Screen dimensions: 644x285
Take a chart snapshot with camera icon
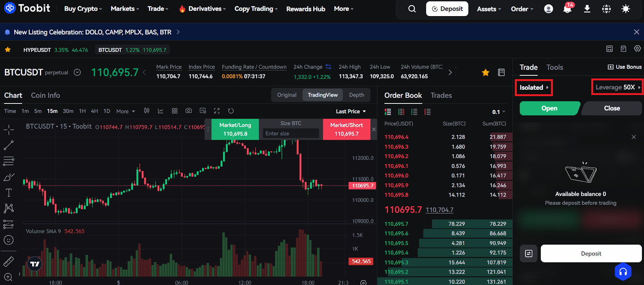pyautogui.click(x=189, y=111)
